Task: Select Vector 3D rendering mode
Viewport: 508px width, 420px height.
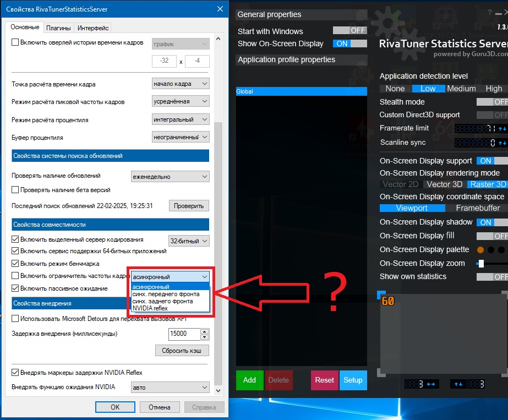Action: click(x=445, y=184)
